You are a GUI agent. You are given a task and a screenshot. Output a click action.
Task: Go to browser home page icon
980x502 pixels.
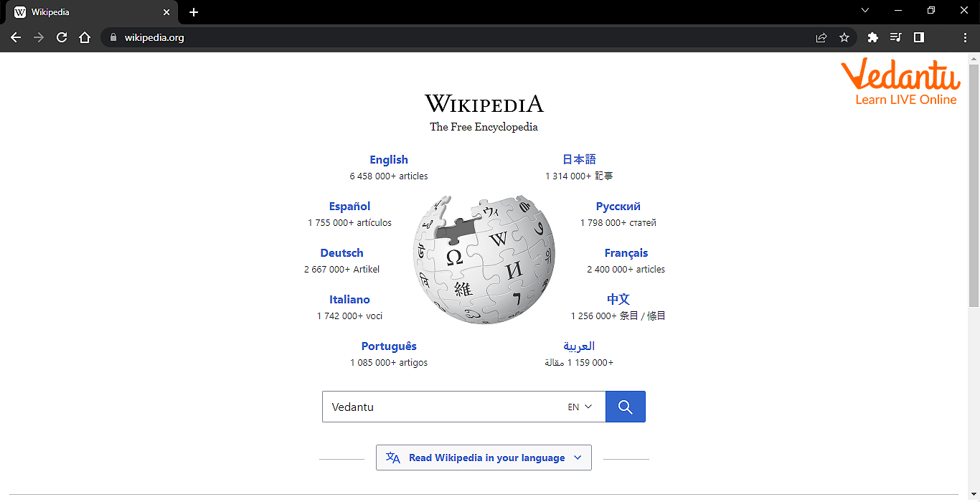point(85,37)
